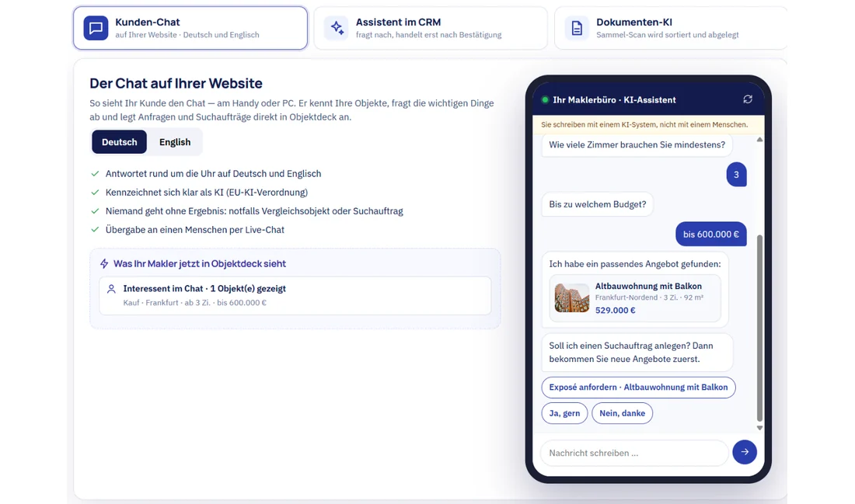Click the sparkle icon of Assistent im CRM

pyautogui.click(x=337, y=28)
